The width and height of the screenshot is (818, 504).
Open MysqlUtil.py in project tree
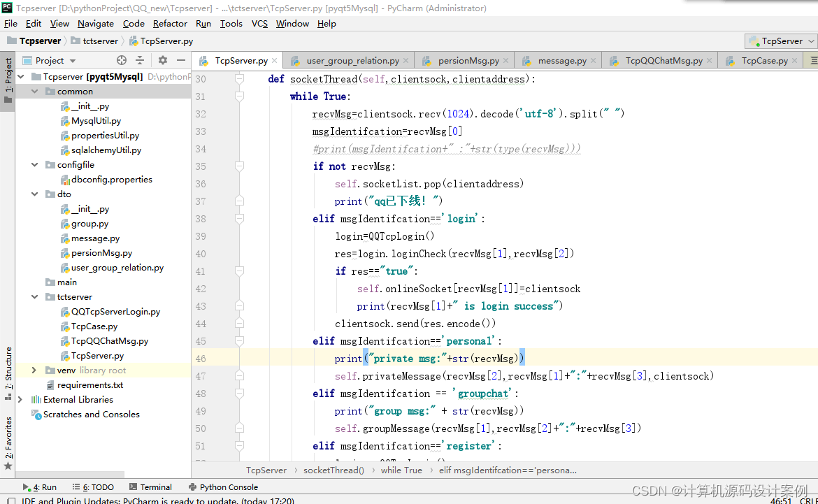click(x=96, y=120)
